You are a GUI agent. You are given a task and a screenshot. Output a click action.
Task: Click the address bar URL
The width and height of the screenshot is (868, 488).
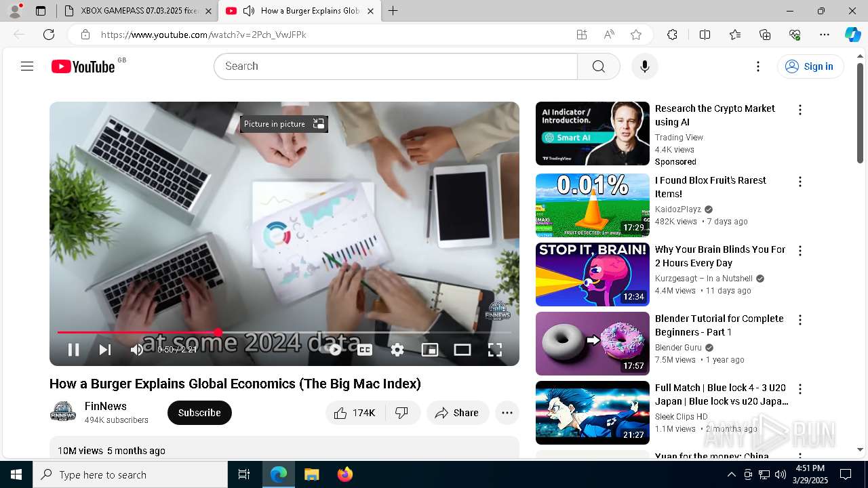(x=203, y=35)
